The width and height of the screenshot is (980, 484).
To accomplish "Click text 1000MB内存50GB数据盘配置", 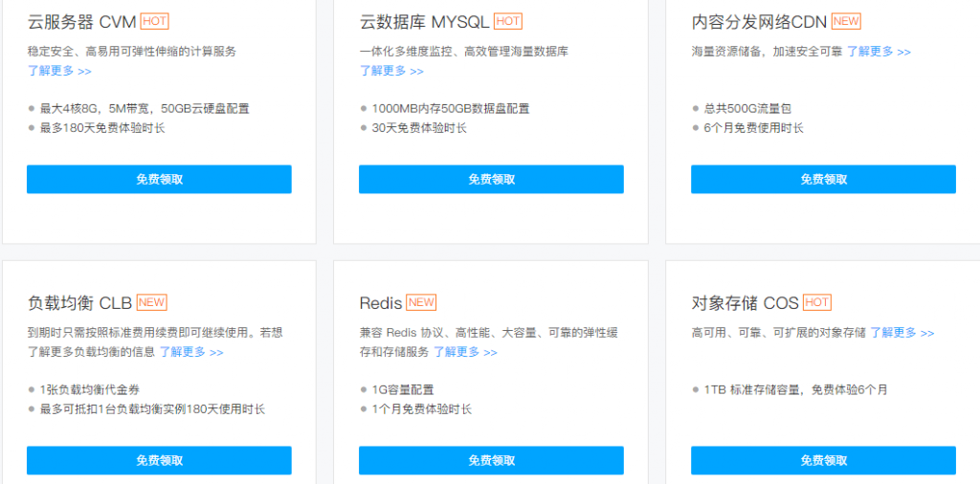I will pos(451,109).
